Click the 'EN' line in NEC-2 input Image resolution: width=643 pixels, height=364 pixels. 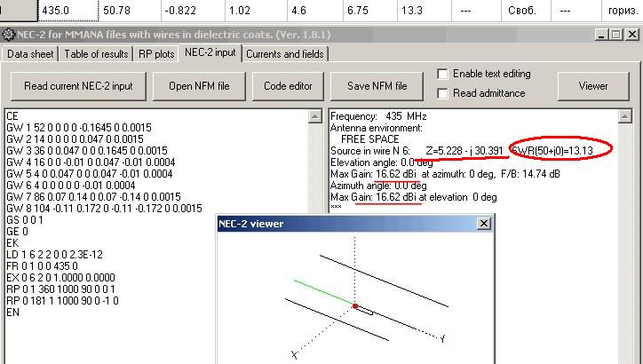tap(12, 312)
